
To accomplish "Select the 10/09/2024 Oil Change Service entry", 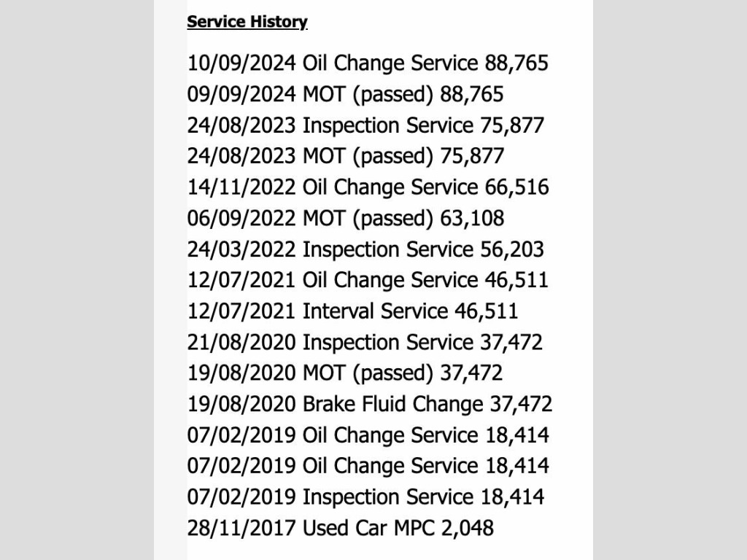I will pyautogui.click(x=368, y=63).
